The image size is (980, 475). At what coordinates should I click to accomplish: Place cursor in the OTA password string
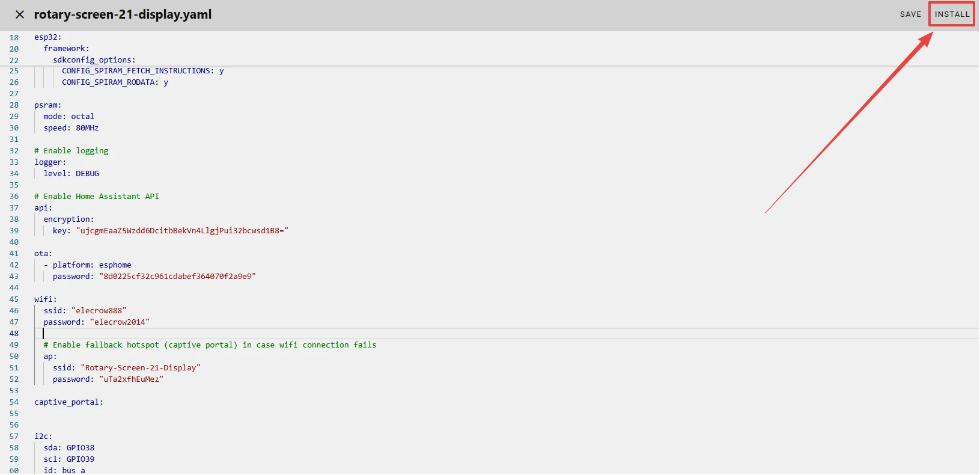click(177, 277)
